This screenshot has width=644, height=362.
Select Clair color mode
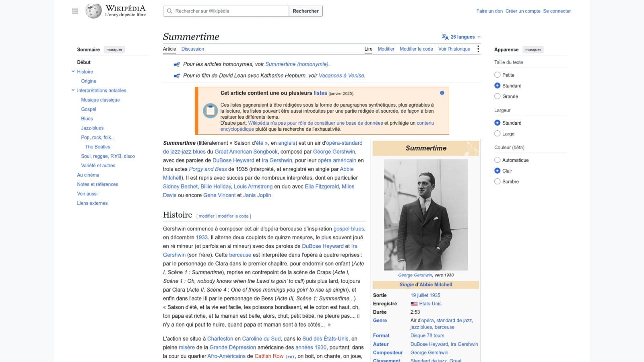[x=497, y=171]
